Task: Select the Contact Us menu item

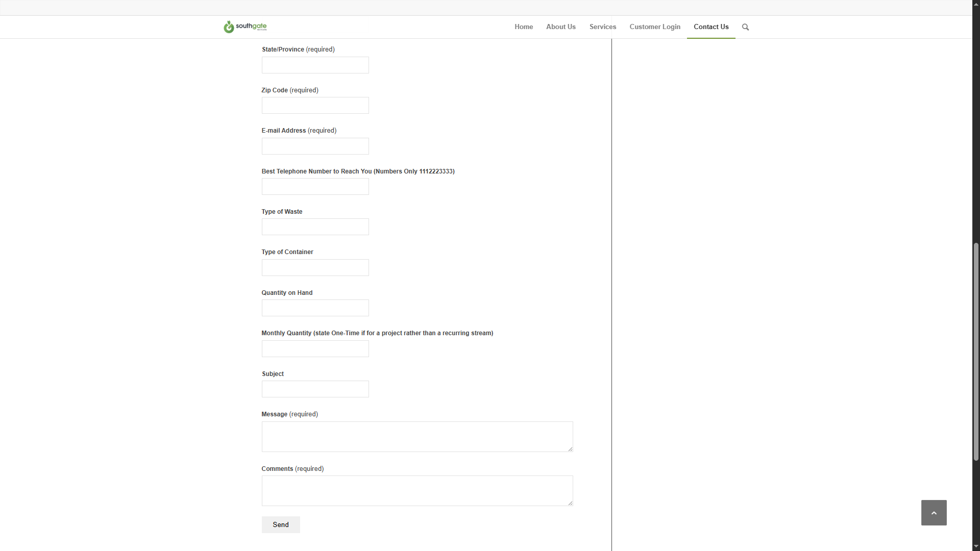Action: (x=710, y=27)
